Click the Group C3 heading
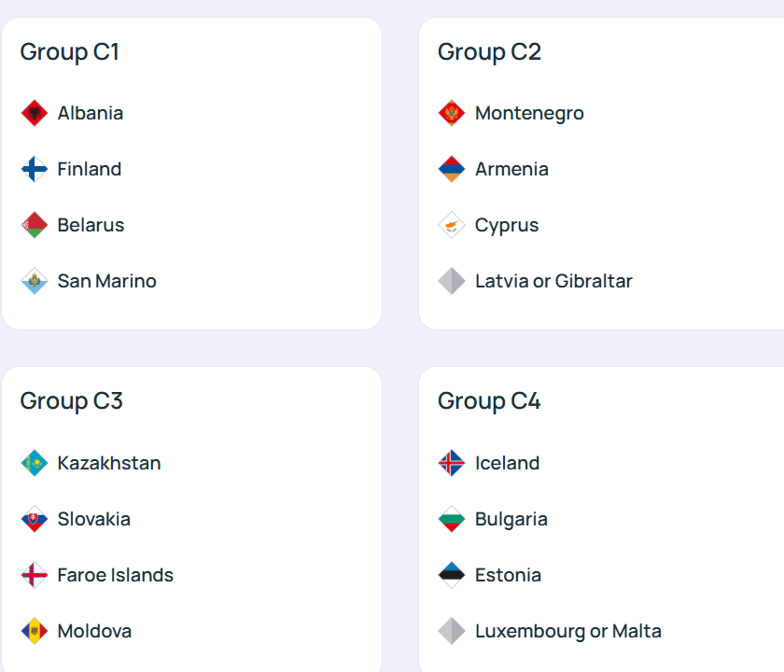This screenshot has height=672, width=784. click(x=72, y=400)
